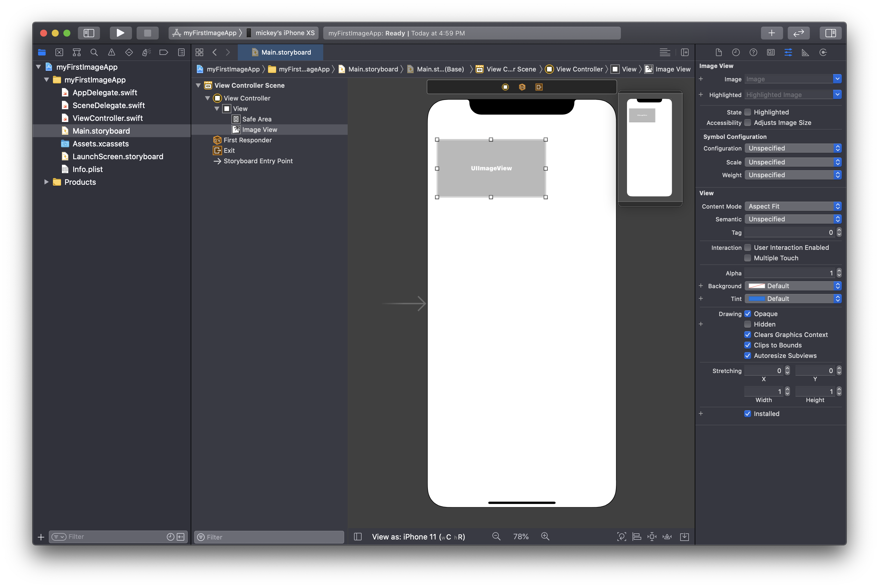
Task: Open the Highlighted Image dropdown
Action: 837,94
